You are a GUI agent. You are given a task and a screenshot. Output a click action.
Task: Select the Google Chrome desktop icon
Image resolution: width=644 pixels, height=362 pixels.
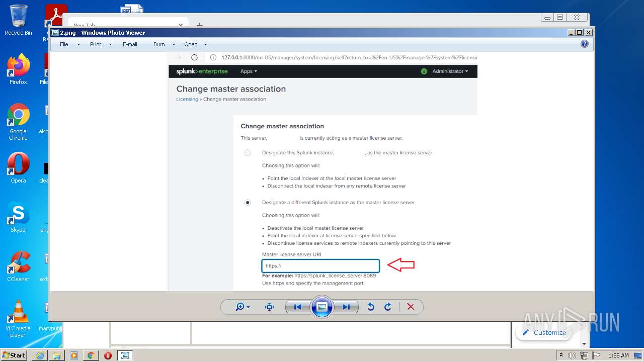point(18,122)
